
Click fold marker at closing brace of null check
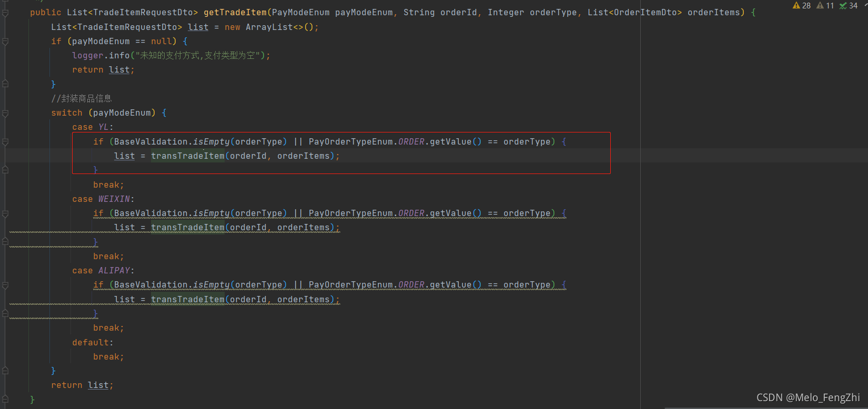coord(5,84)
